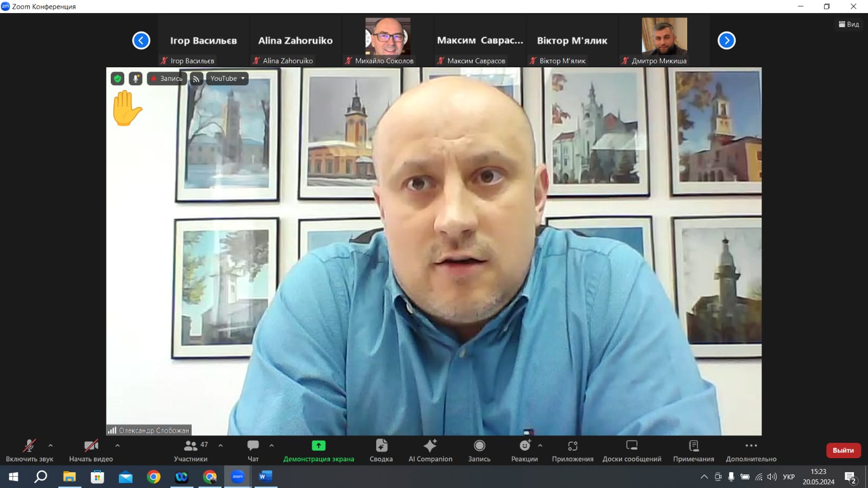The image size is (868, 488).
Task: Open the Чат chat panel
Action: 253,451
